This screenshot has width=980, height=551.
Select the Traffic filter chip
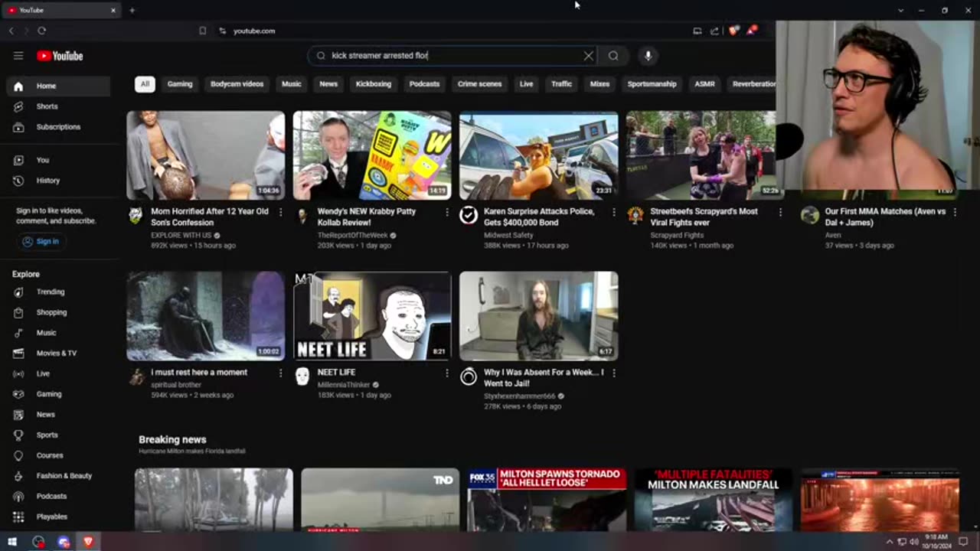click(562, 84)
